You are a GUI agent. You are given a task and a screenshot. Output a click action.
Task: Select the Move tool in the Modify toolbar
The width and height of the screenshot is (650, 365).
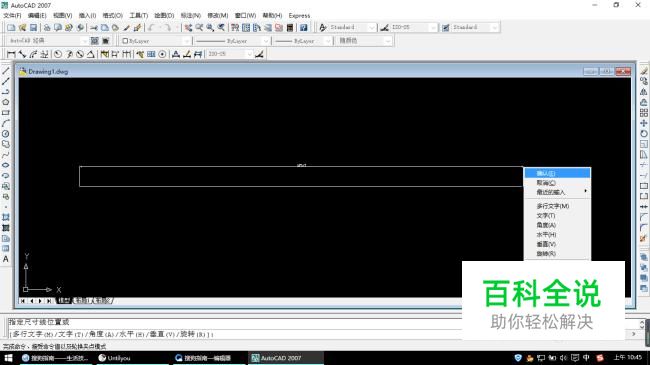tap(644, 123)
